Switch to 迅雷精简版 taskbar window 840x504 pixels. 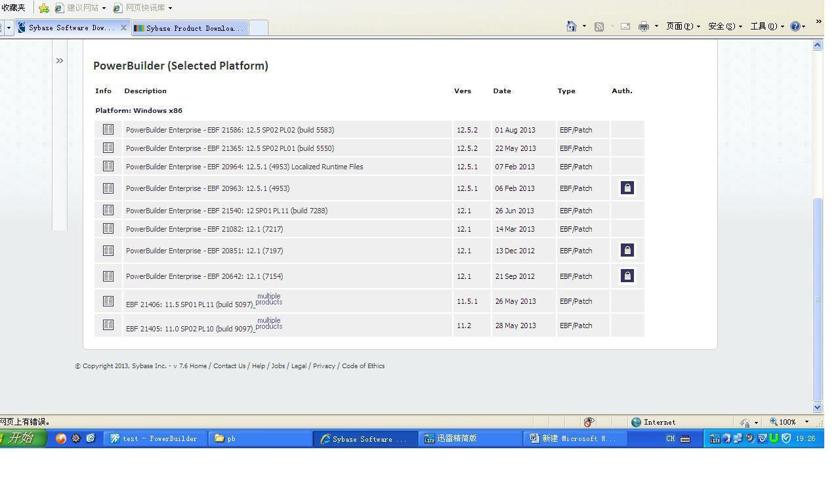[x=470, y=438]
